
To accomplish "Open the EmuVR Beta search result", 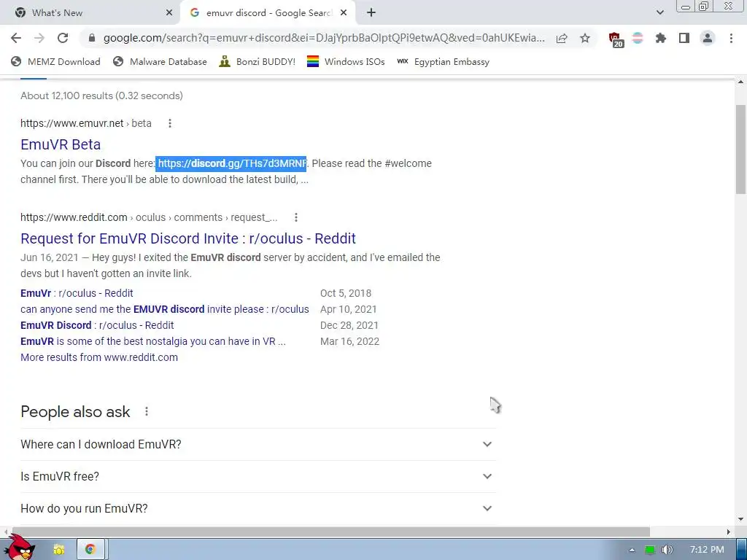I will point(61,144).
